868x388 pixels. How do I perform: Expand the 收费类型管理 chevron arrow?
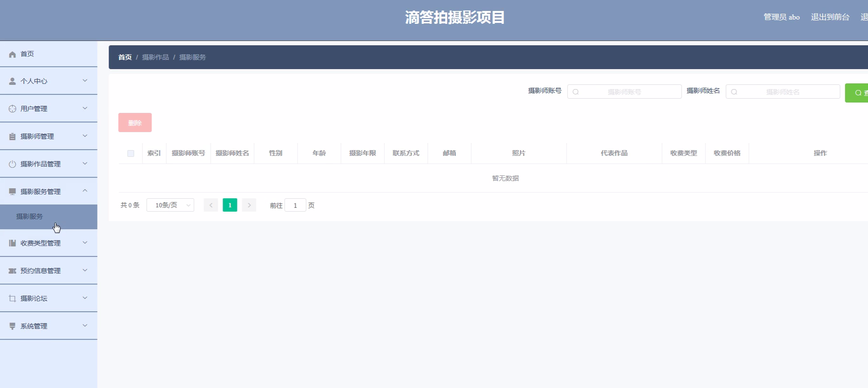[85, 243]
